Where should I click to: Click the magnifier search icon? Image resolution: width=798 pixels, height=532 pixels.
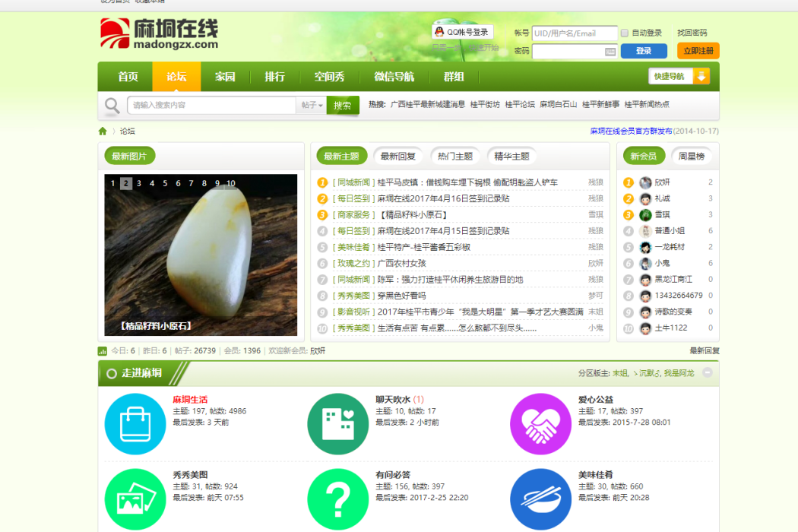point(112,106)
